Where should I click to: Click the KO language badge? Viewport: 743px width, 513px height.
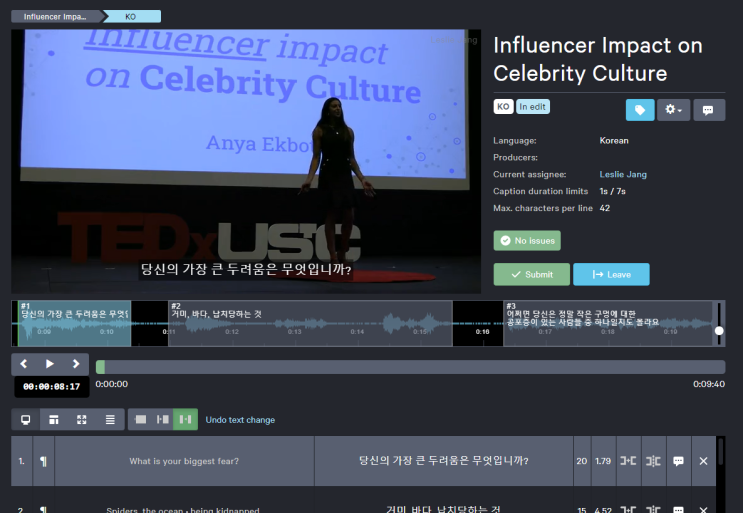point(503,107)
